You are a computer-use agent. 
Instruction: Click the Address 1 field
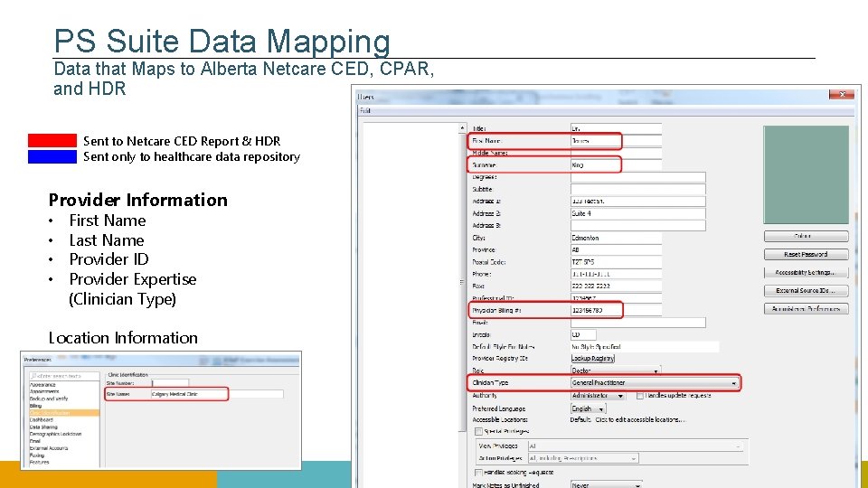click(x=637, y=202)
